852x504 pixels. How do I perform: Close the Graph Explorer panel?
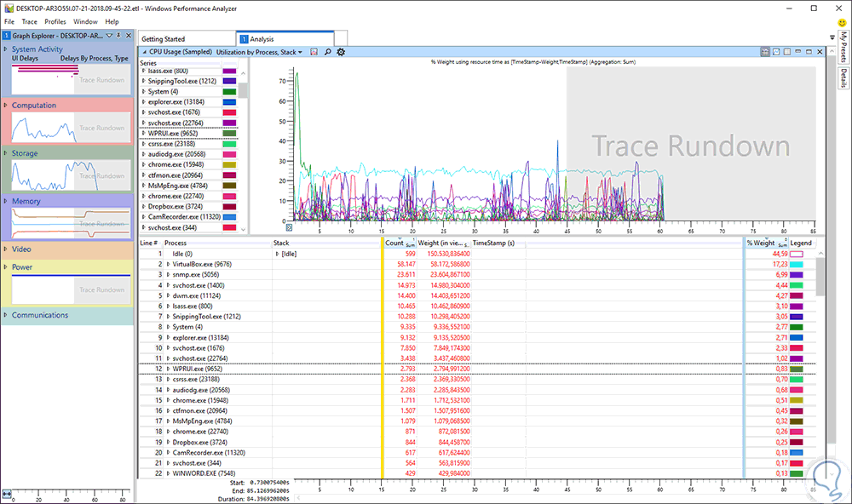click(x=129, y=36)
